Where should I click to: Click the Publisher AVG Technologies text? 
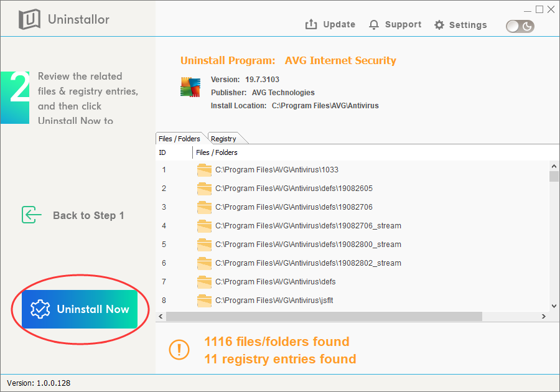point(263,93)
